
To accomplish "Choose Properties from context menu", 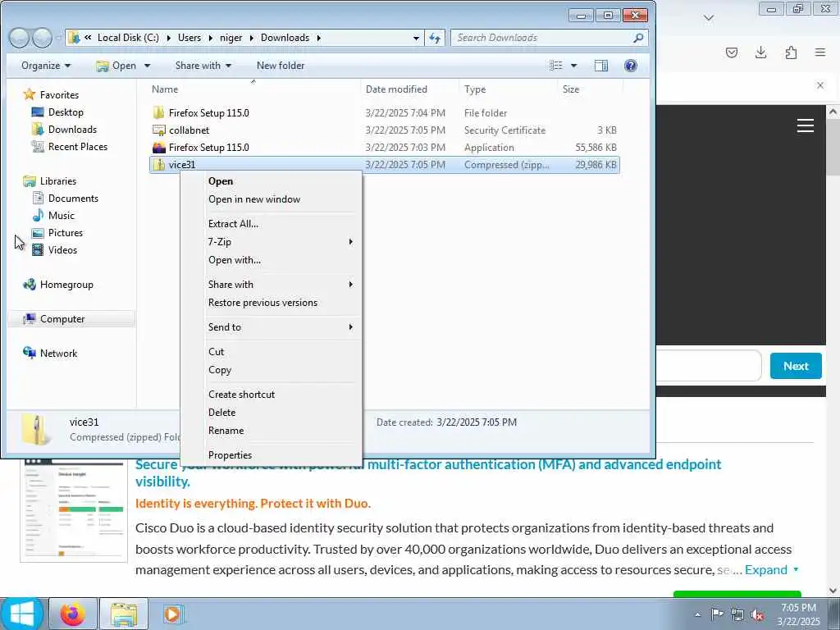I will click(x=230, y=454).
